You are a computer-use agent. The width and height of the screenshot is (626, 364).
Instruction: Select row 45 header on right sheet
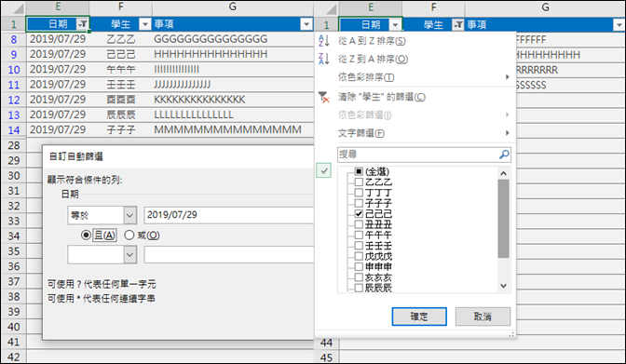pyautogui.click(x=327, y=357)
